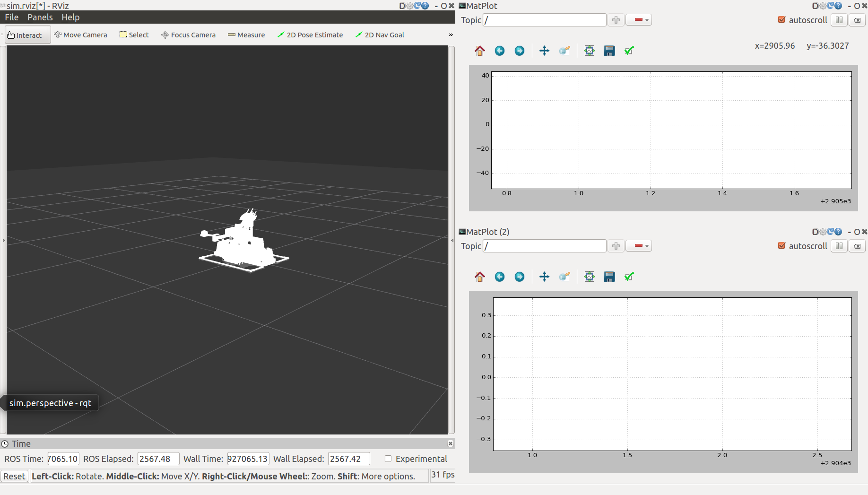Click the Reset button
Viewport: 868px width, 495px height.
point(14,476)
